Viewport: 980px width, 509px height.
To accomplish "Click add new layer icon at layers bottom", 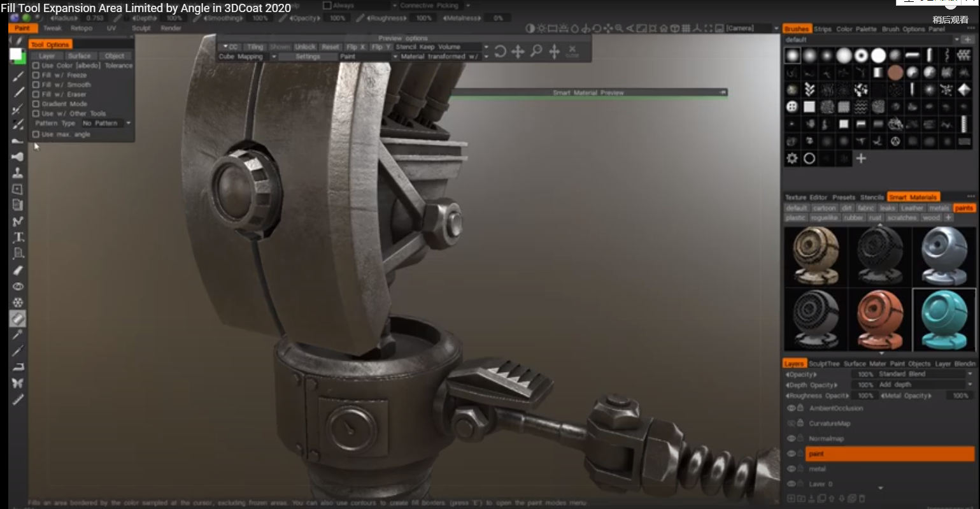I will coord(792,498).
